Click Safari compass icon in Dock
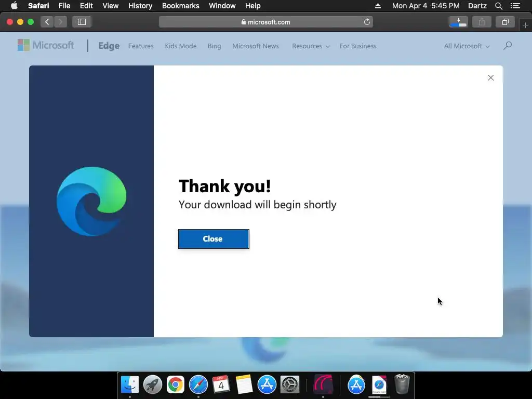 pyautogui.click(x=198, y=384)
